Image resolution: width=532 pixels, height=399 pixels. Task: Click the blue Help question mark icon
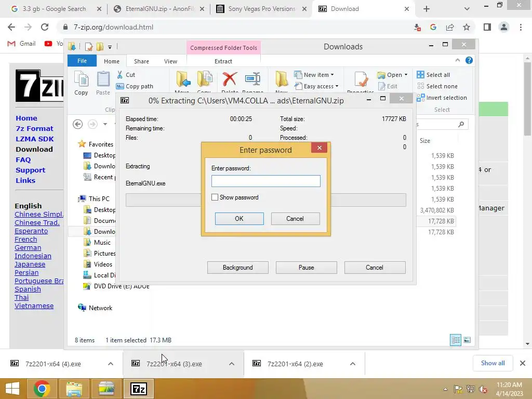coord(469,60)
